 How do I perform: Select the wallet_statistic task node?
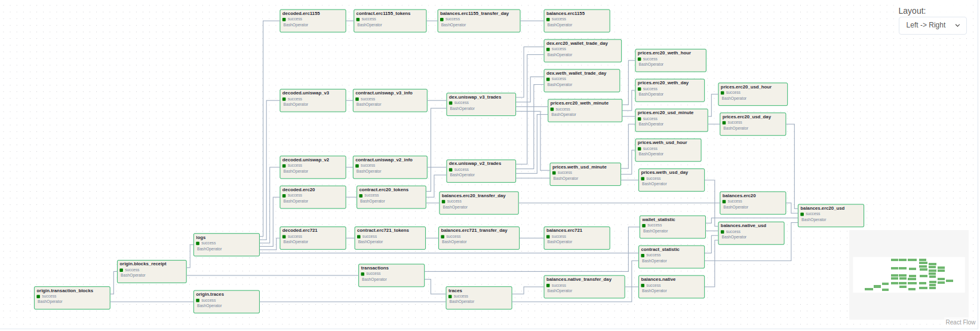point(673,227)
